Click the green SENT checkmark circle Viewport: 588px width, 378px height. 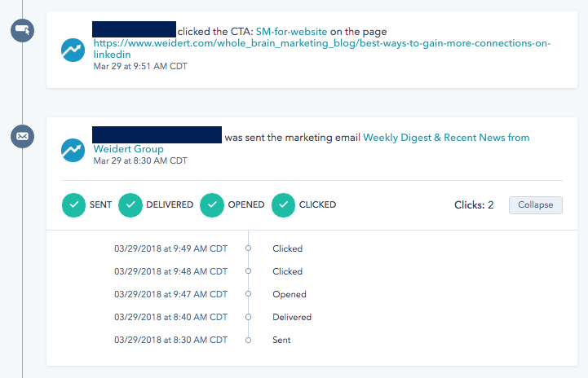[73, 205]
